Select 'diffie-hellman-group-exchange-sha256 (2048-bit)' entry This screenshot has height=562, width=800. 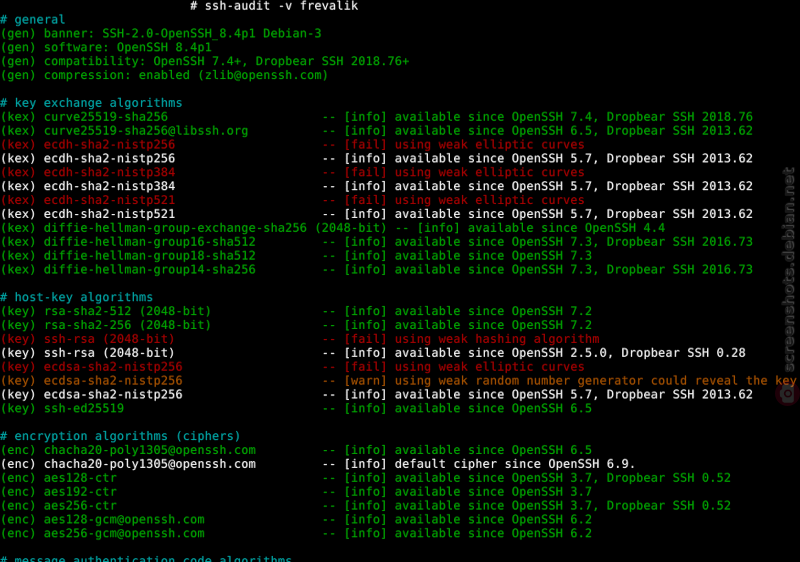(x=215, y=228)
